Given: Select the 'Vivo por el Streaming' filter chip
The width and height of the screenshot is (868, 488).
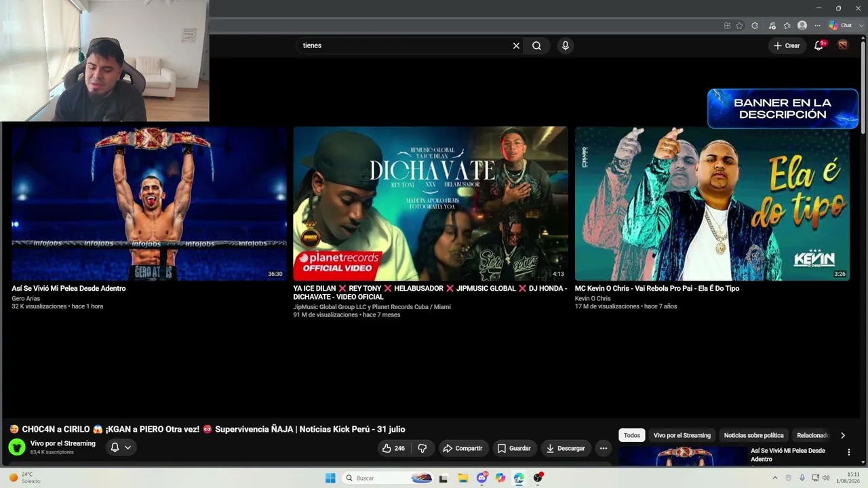Looking at the screenshot, I should [682, 435].
